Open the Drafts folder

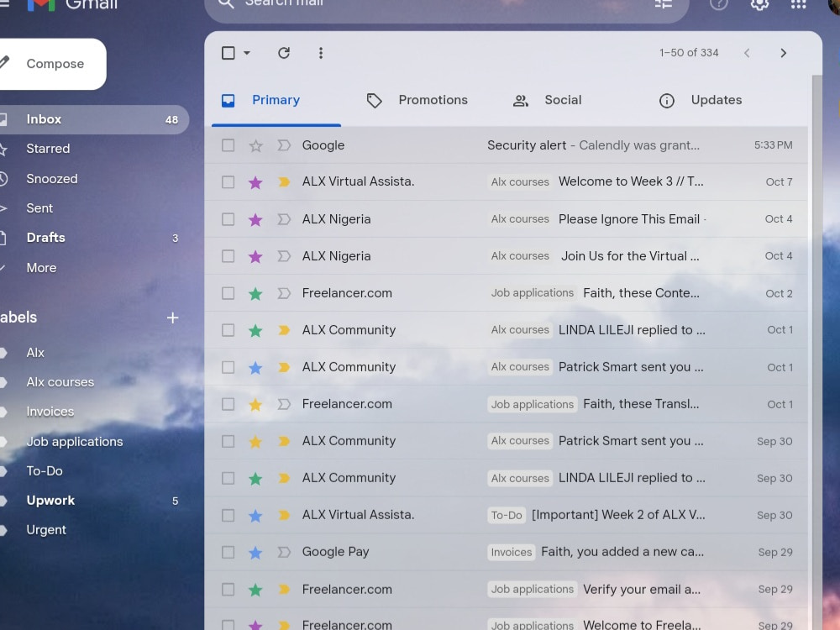click(46, 238)
